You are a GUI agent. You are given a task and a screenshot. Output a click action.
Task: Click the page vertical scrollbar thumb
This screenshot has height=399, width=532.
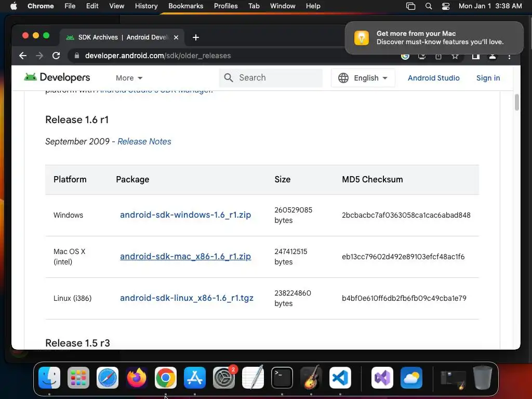(517, 102)
